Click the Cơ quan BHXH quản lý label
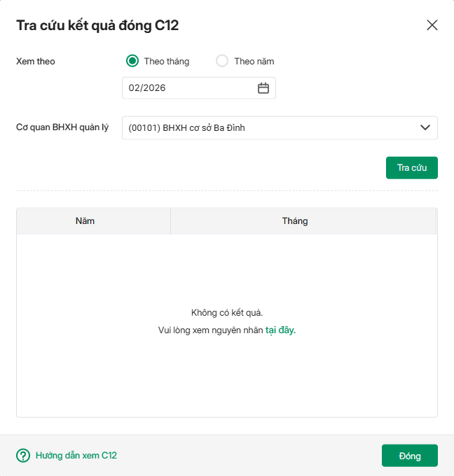Screen dimensions: 454x476 point(62,128)
